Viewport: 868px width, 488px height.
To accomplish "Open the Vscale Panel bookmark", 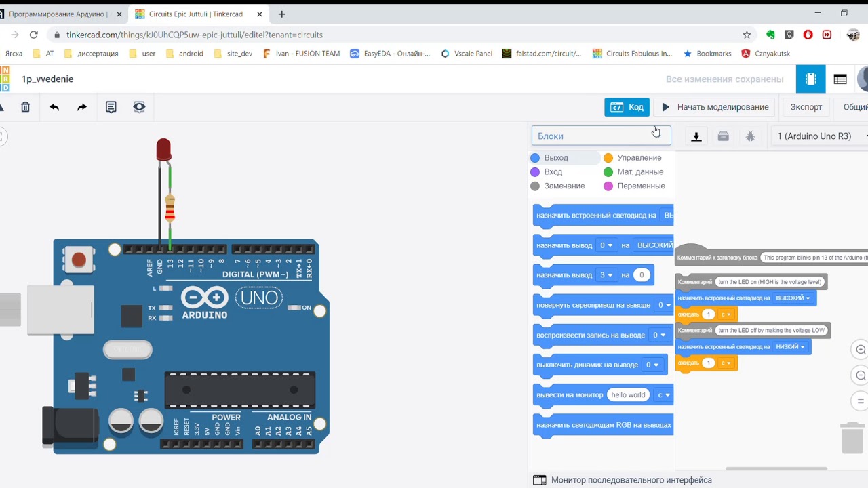I will click(x=467, y=54).
